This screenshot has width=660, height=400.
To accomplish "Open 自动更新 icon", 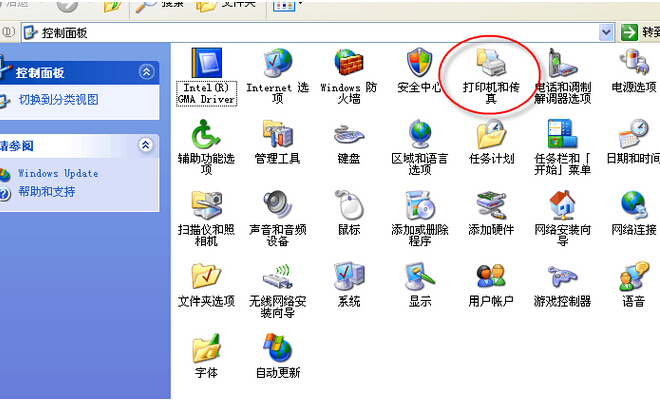I will click(x=277, y=348).
